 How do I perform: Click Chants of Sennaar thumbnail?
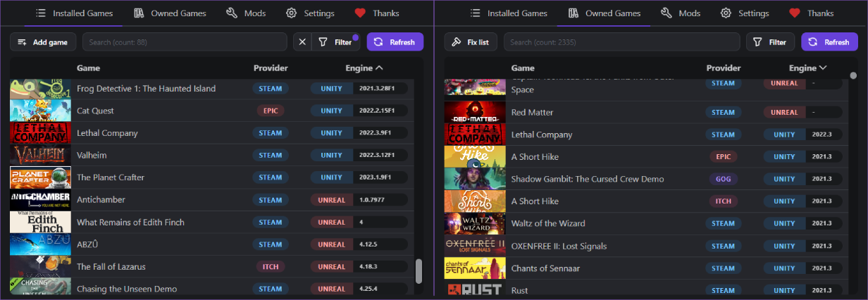475,268
